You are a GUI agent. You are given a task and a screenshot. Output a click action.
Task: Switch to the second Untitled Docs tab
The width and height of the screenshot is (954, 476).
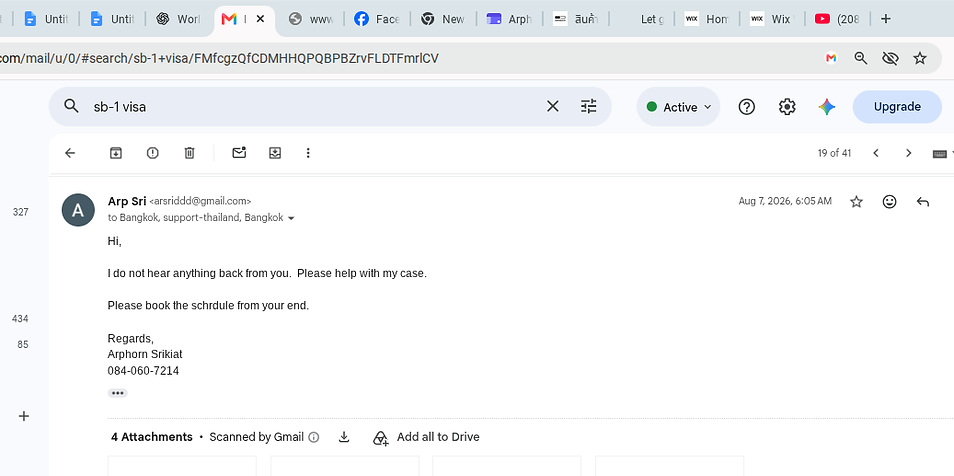[x=112, y=19]
